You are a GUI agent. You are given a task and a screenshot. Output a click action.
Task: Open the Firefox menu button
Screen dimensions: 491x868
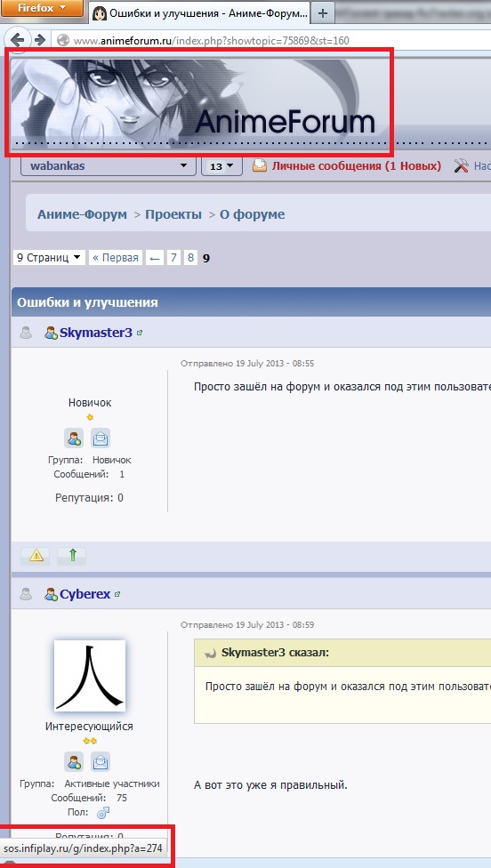coord(42,8)
